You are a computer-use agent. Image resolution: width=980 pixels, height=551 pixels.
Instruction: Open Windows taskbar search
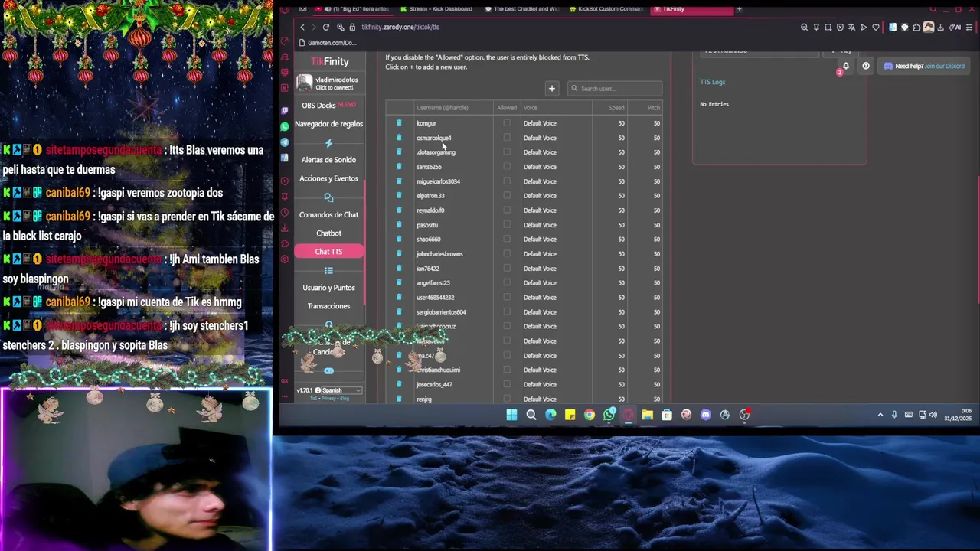coord(531,415)
